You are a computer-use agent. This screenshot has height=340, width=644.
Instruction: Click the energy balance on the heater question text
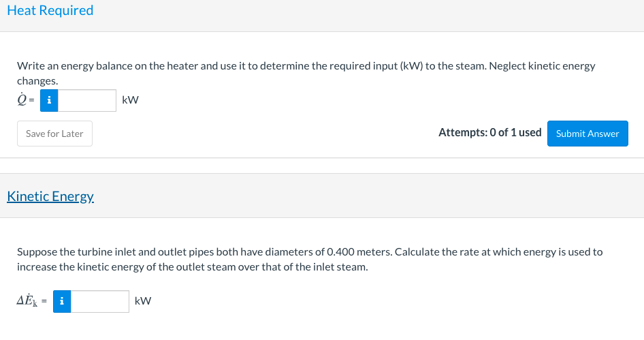tap(204, 66)
